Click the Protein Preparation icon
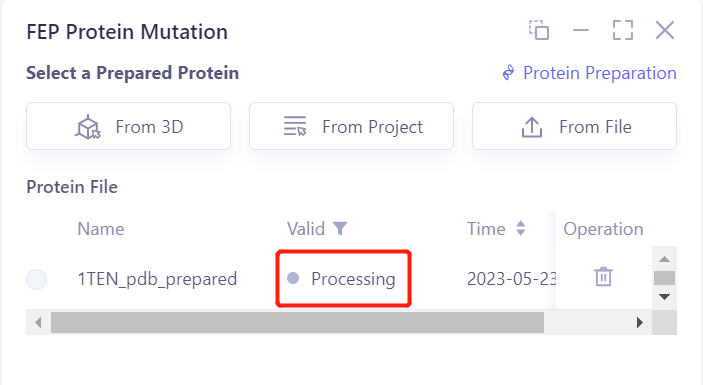Image resolution: width=703 pixels, height=385 pixels. click(508, 73)
